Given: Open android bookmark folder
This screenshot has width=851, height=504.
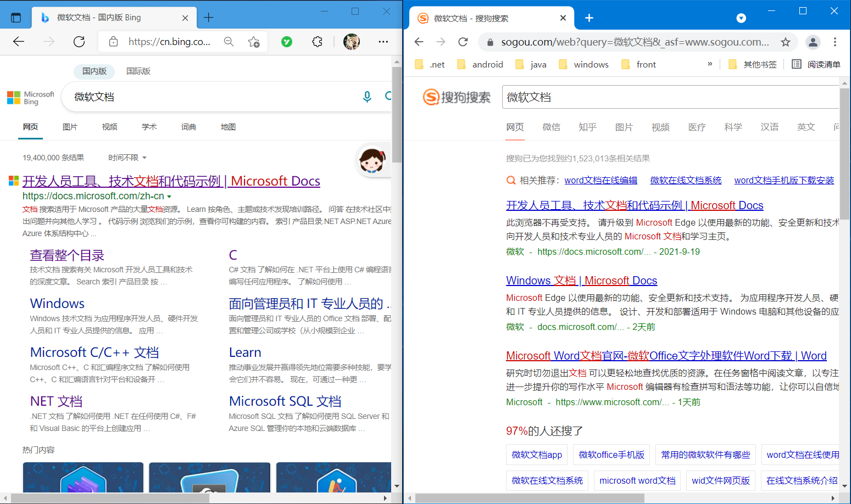Looking at the screenshot, I should point(480,64).
